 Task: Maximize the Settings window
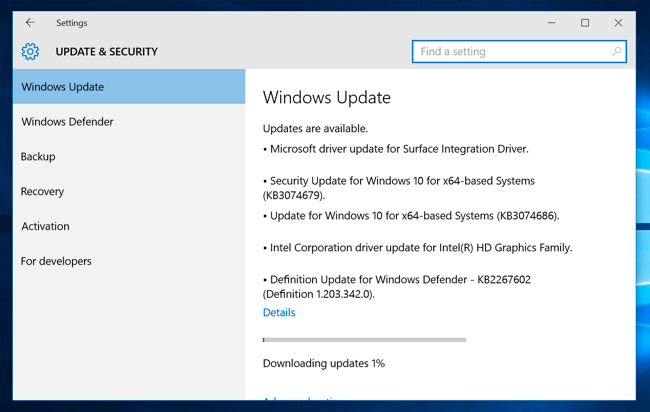[585, 23]
